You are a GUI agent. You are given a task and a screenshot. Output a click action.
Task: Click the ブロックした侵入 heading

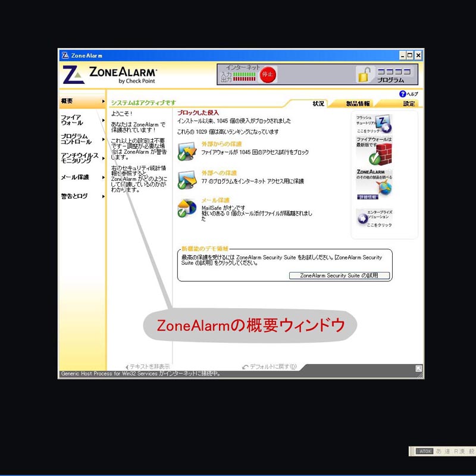click(x=198, y=112)
